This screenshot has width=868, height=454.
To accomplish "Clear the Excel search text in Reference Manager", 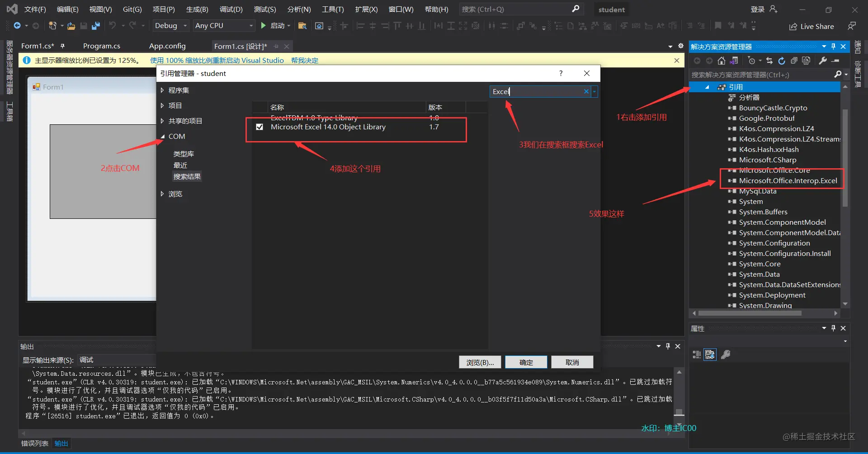I will (x=586, y=91).
